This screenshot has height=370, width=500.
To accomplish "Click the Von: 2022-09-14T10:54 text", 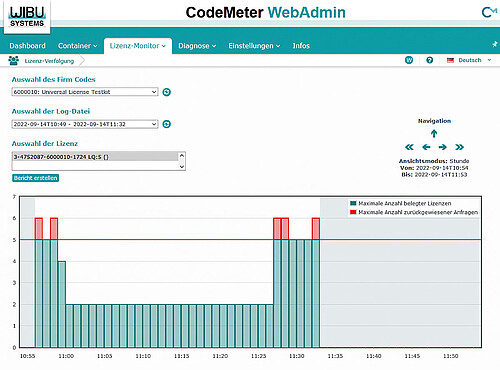I will click(434, 168).
